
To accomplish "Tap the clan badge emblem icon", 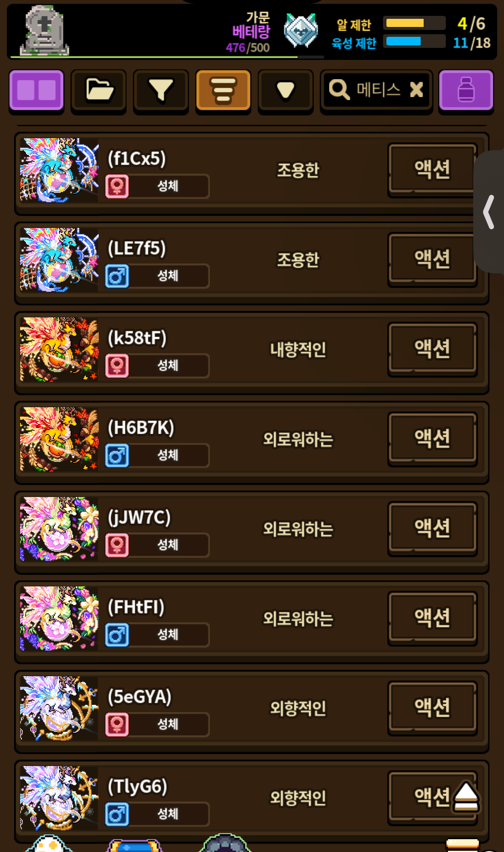I will [301, 30].
